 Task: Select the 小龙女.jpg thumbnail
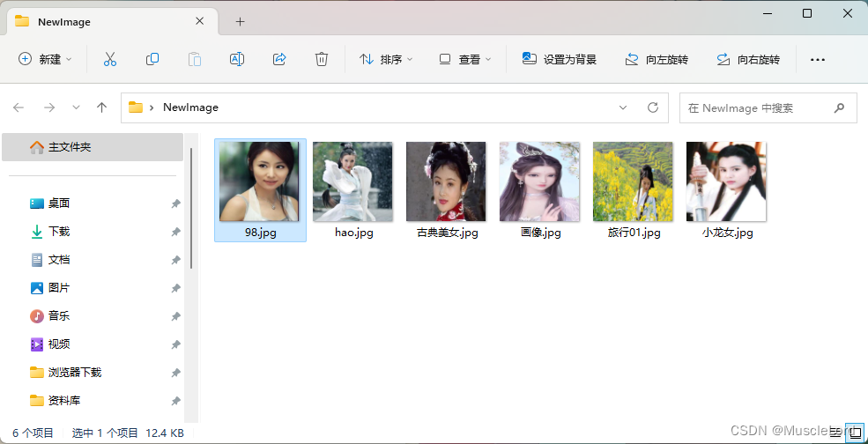[726, 181]
